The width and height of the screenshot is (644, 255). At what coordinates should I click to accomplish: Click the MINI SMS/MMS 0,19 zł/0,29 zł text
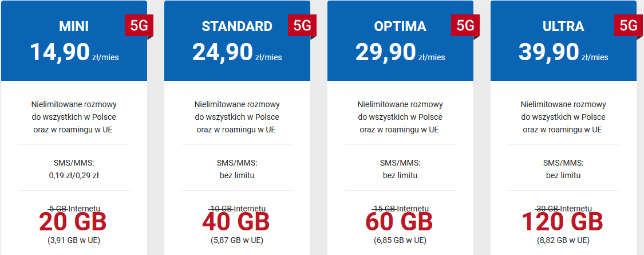(74, 175)
